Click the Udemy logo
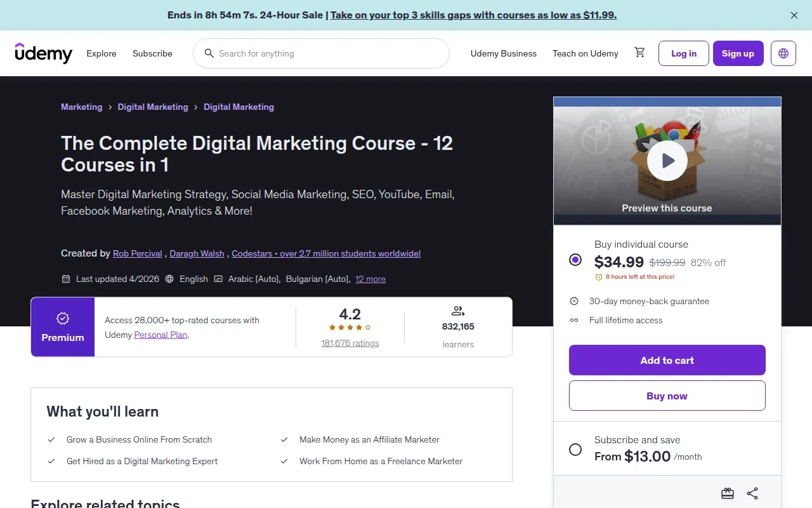The image size is (812, 508). tap(44, 53)
